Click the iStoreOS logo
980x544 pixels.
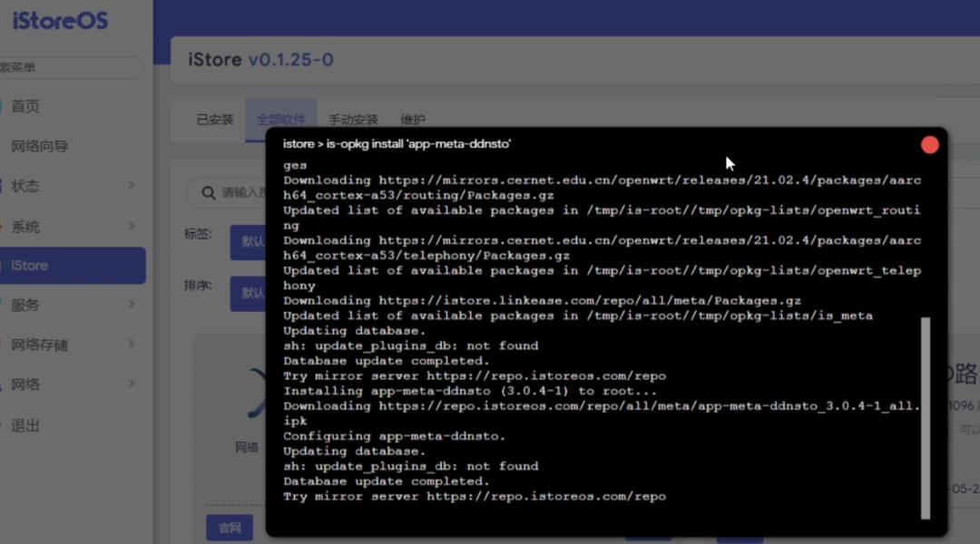[60, 21]
